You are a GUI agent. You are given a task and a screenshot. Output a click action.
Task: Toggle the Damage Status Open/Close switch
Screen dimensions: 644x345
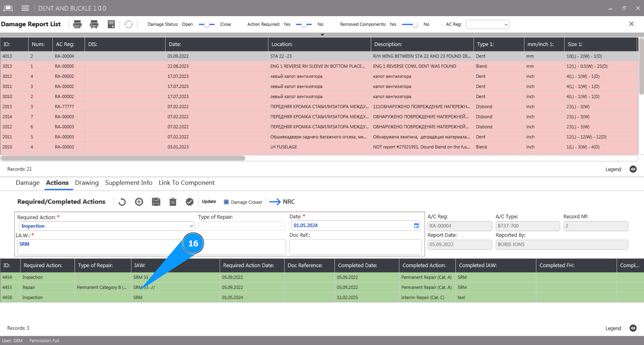point(207,24)
